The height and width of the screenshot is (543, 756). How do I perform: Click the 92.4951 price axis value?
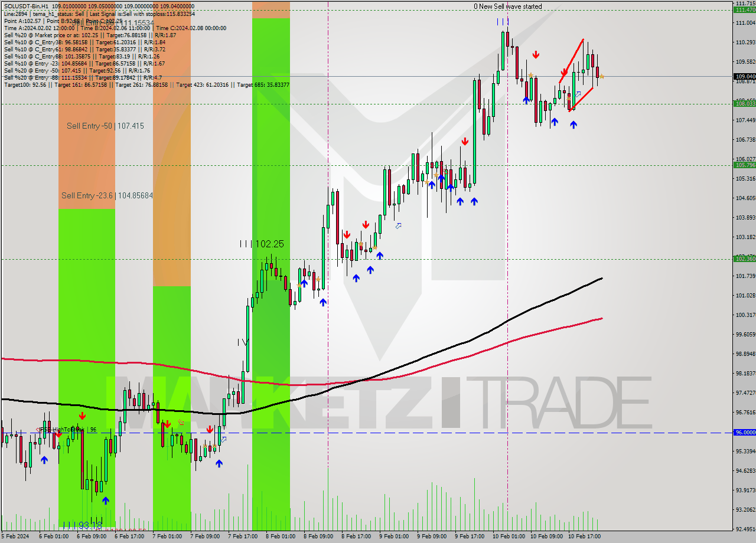tap(745, 529)
